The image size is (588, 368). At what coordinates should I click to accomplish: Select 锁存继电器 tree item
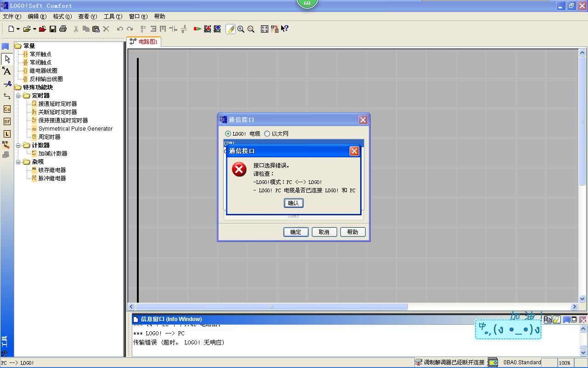[x=52, y=170]
